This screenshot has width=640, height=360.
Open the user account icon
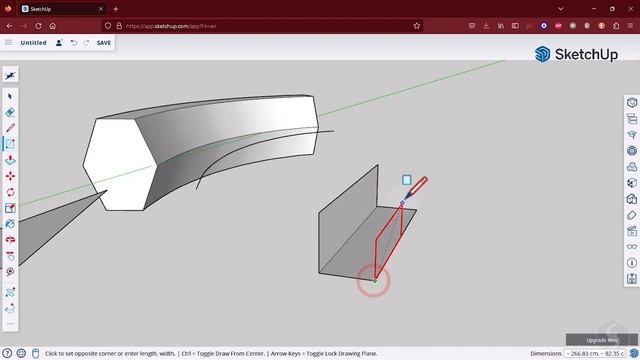[x=59, y=42]
